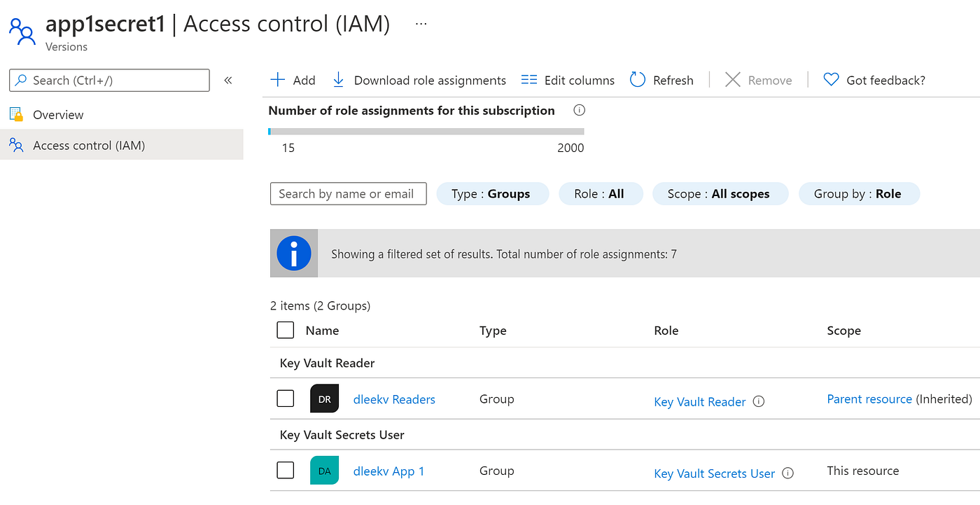
Task: Open the Role : All filter
Action: (600, 194)
